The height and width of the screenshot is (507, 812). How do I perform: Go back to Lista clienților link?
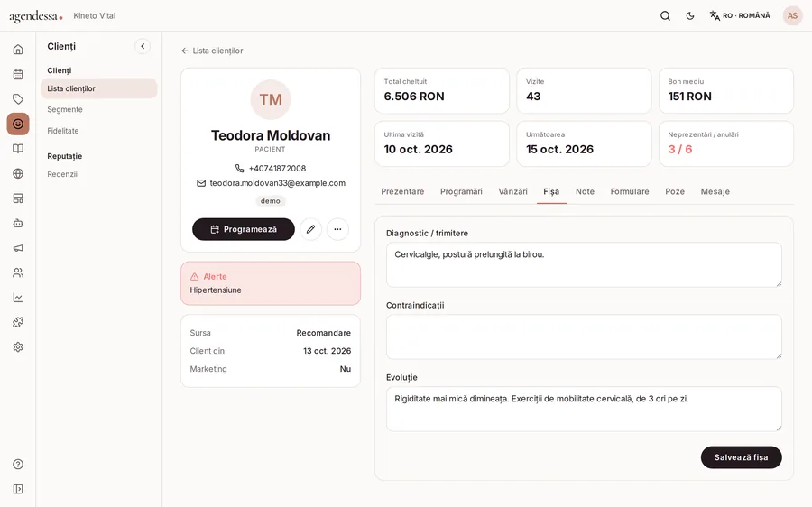pos(212,51)
